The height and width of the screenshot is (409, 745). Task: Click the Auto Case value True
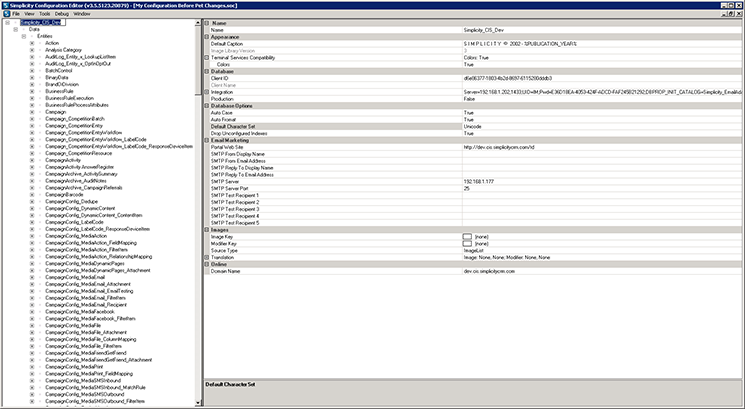[602, 113]
